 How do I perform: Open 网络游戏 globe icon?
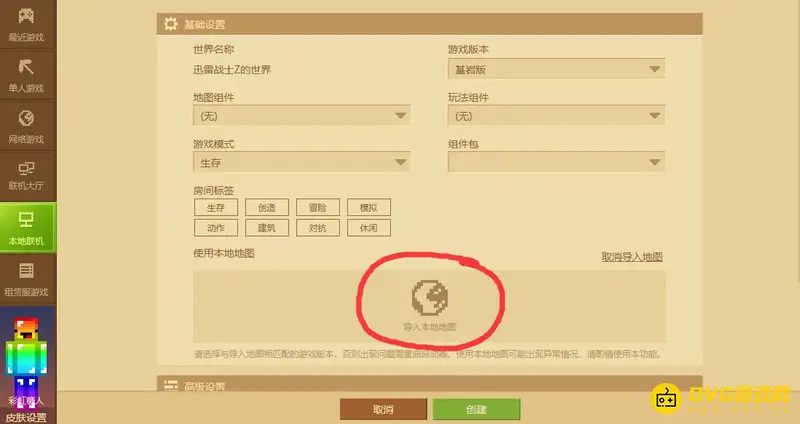tap(26, 118)
